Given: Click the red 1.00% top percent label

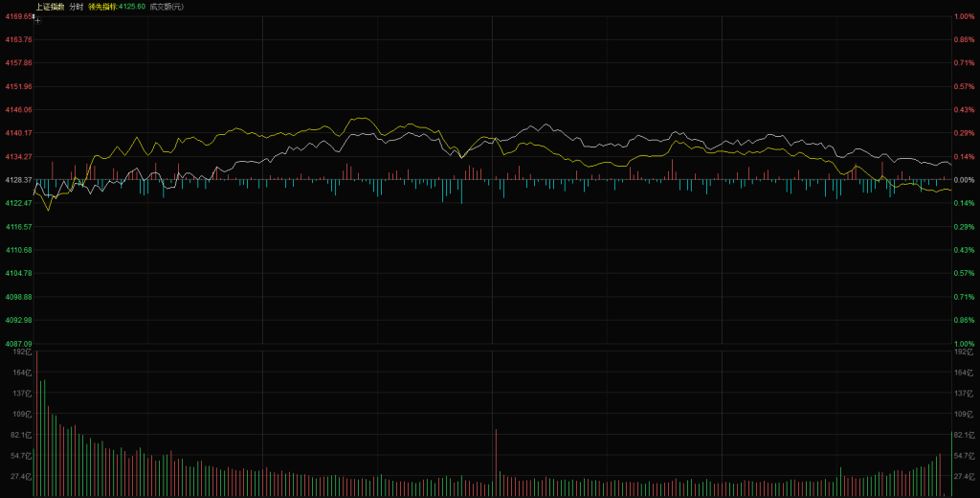Looking at the screenshot, I should (x=964, y=16).
